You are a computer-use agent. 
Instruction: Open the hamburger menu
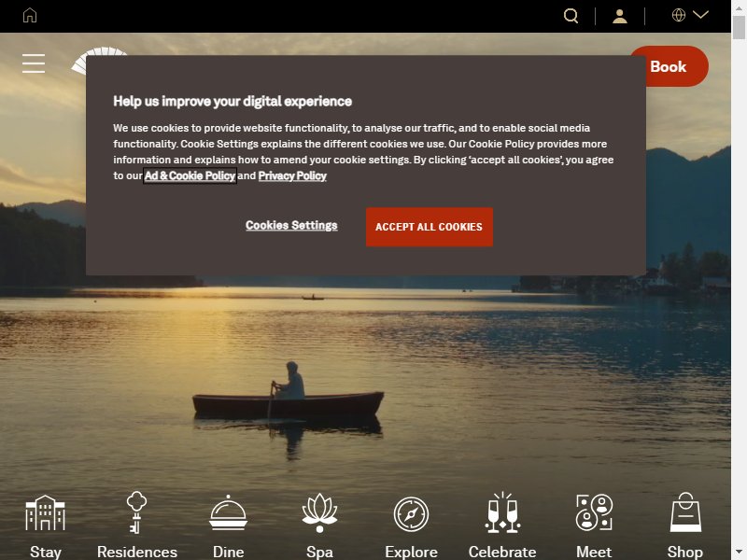tap(34, 63)
